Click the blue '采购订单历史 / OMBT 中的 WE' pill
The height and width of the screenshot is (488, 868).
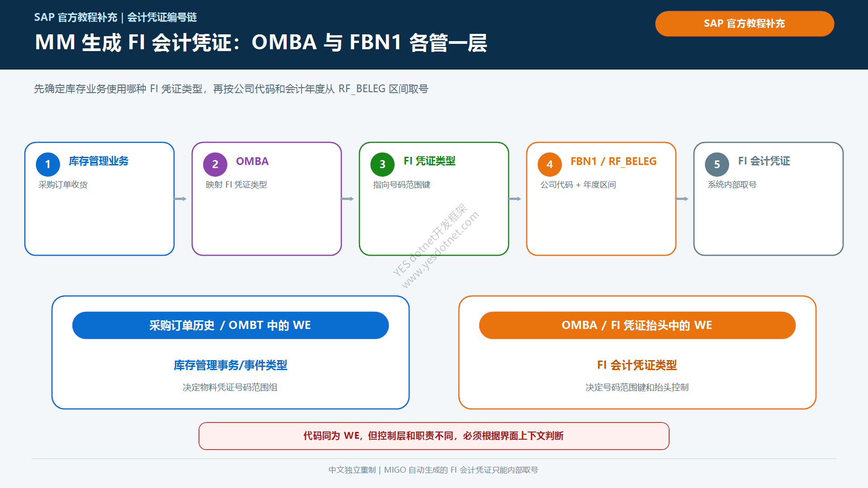pos(231,325)
